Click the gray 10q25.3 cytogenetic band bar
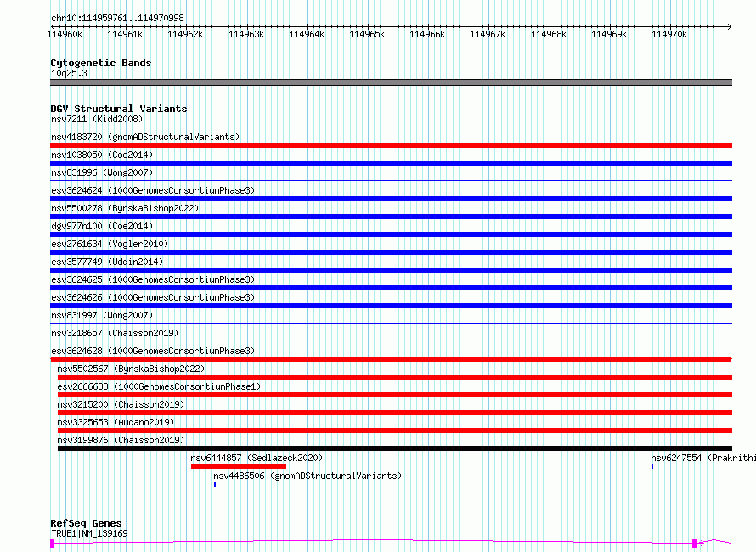 click(391, 82)
